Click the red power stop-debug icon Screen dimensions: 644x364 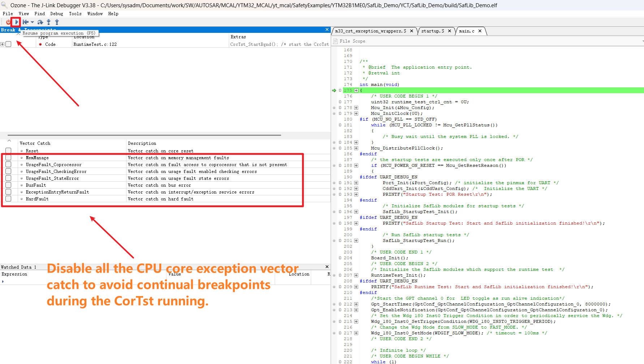pos(8,22)
